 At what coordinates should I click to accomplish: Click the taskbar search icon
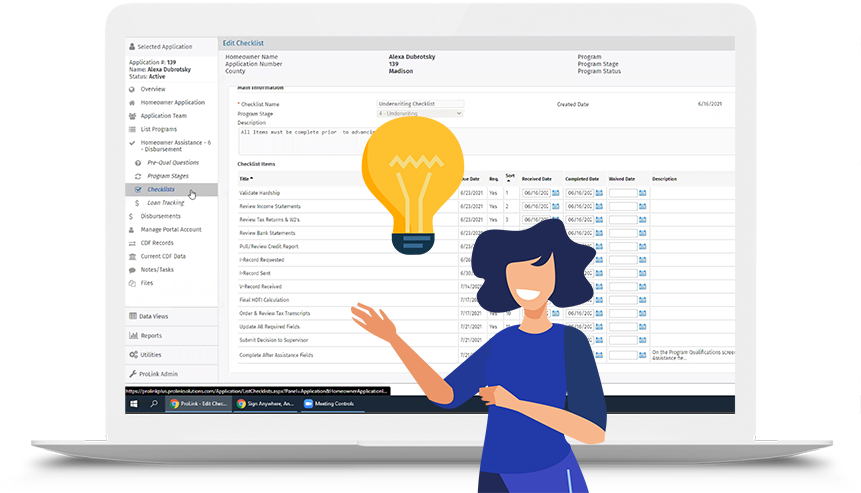[153, 404]
